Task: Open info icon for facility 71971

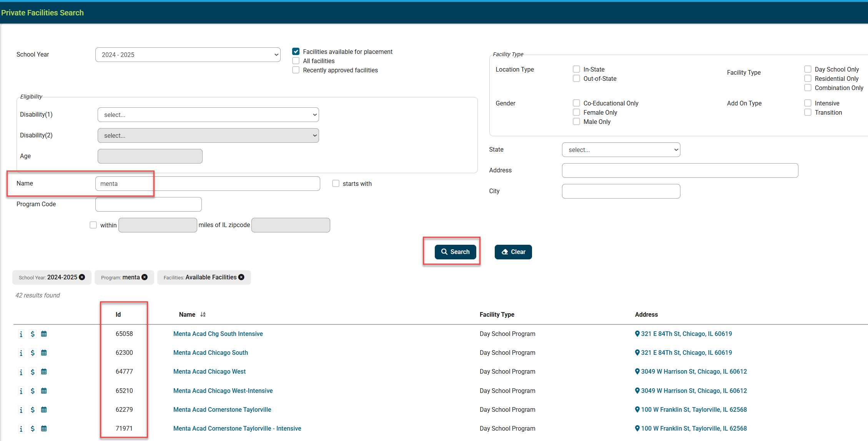Action: tap(21, 429)
